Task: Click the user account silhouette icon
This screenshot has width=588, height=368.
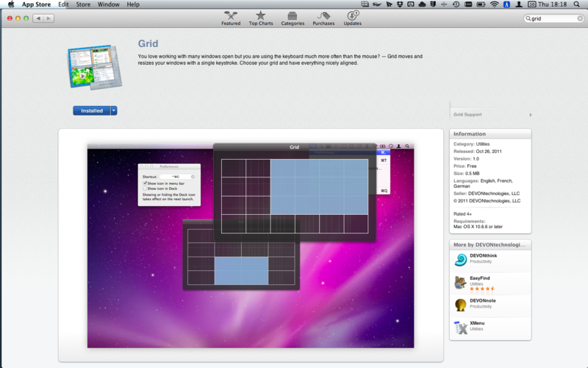Action: [519, 4]
